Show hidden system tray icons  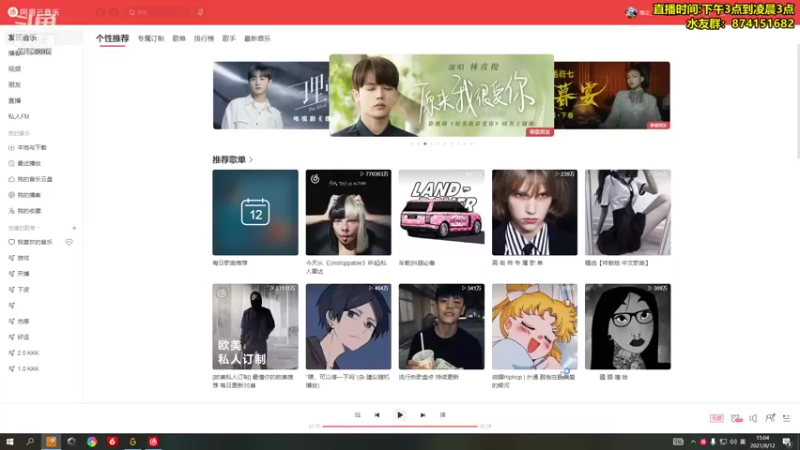click(x=693, y=442)
